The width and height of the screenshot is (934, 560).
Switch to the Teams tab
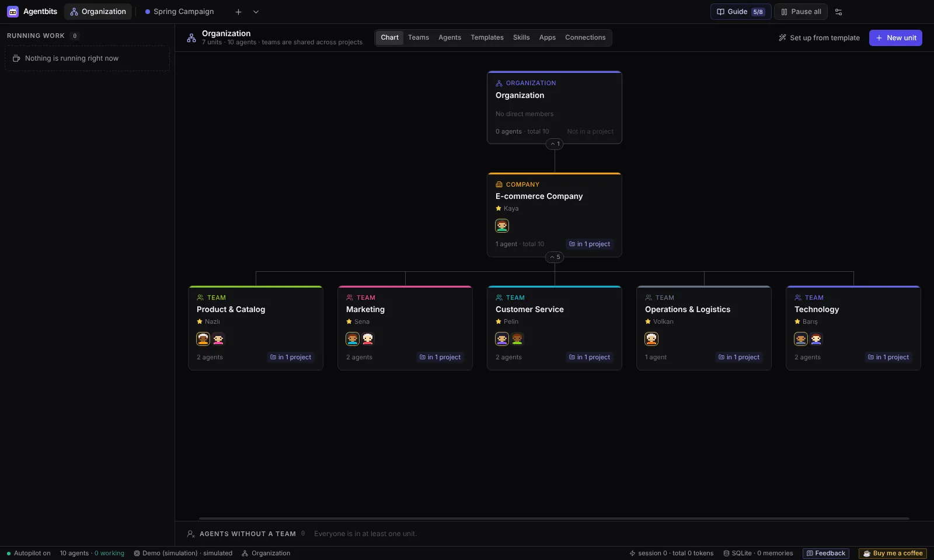419,37
